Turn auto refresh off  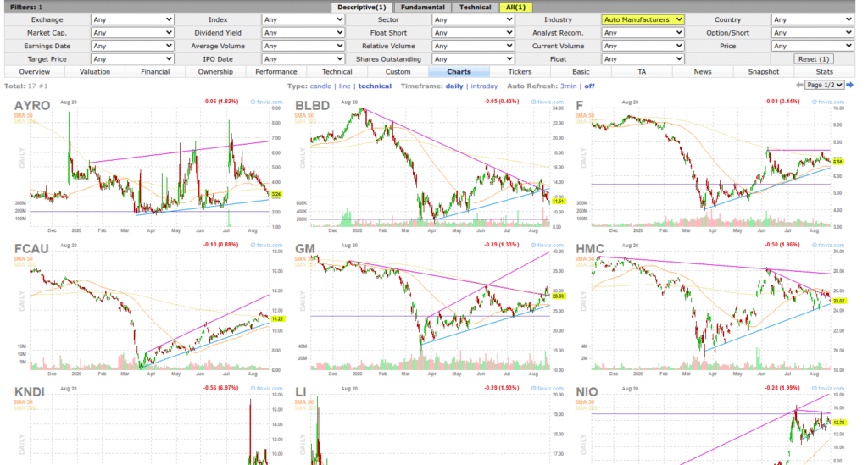[x=590, y=86]
